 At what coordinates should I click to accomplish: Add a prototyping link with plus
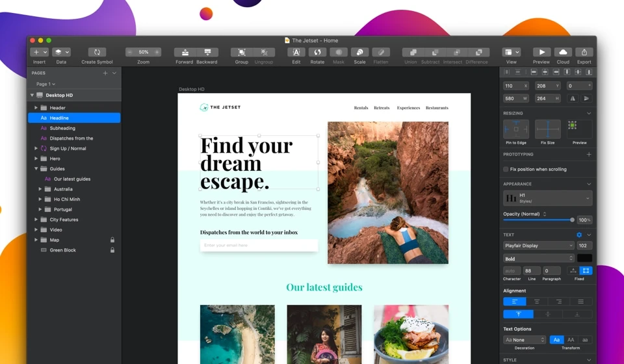pos(589,154)
